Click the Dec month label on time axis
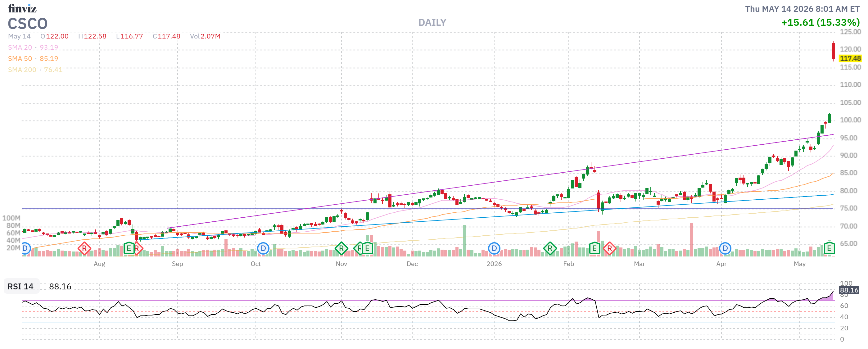 (x=412, y=264)
